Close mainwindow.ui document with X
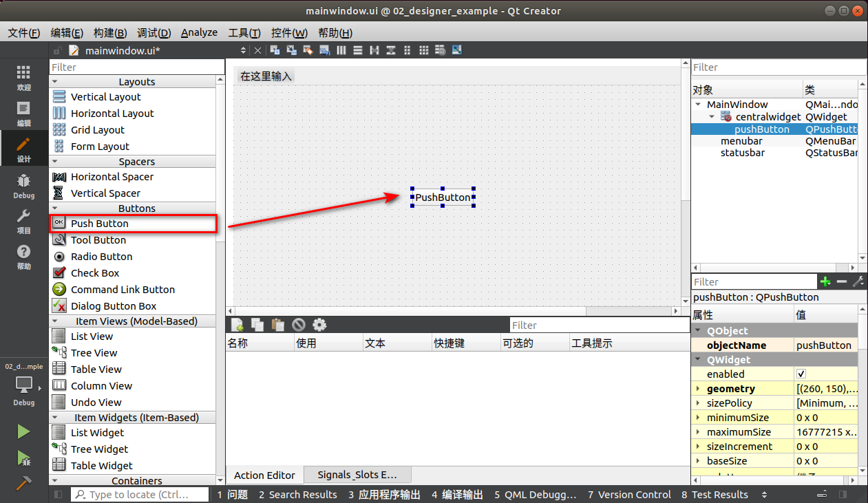Image resolution: width=868 pixels, height=503 pixels. click(258, 50)
